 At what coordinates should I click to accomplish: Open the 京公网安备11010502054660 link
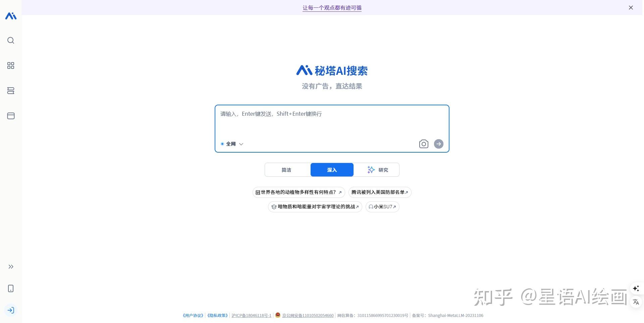pos(308,315)
